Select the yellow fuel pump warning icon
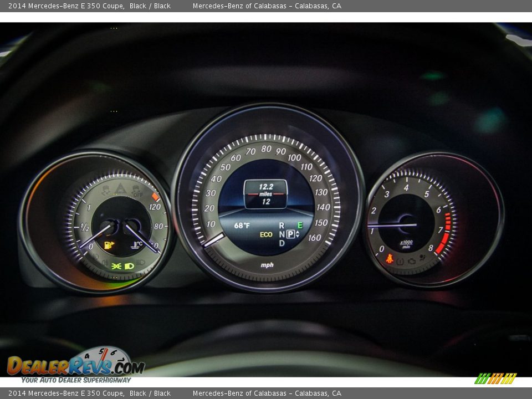Image resolution: width=532 pixels, height=399 pixels. point(109,244)
